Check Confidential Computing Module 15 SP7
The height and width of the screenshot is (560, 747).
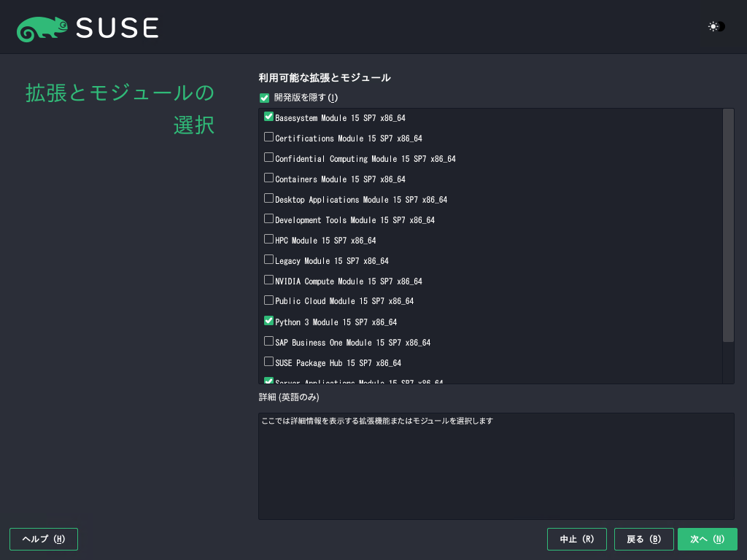coord(269,157)
